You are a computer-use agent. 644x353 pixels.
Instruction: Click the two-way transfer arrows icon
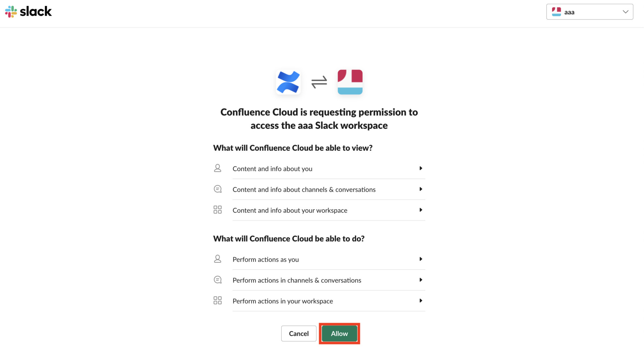tap(319, 82)
